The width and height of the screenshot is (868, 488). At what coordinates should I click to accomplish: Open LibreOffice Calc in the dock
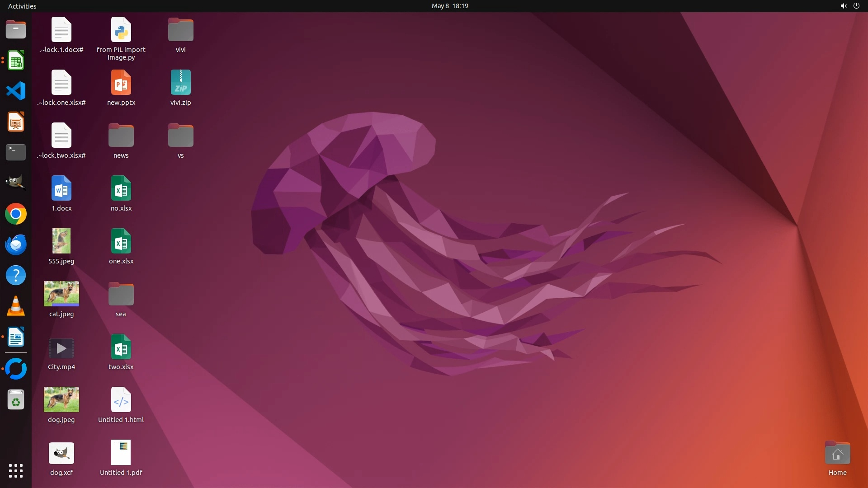tap(16, 61)
